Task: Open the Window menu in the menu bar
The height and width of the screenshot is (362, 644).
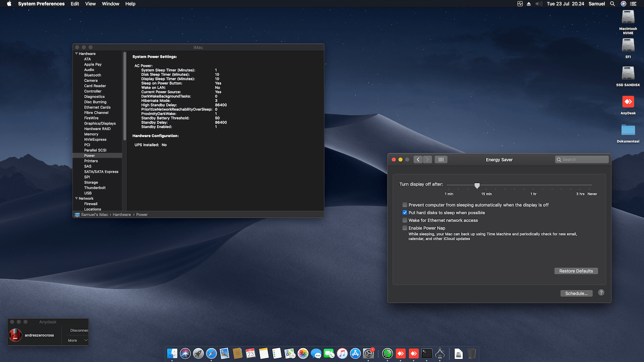Action: 110,4
